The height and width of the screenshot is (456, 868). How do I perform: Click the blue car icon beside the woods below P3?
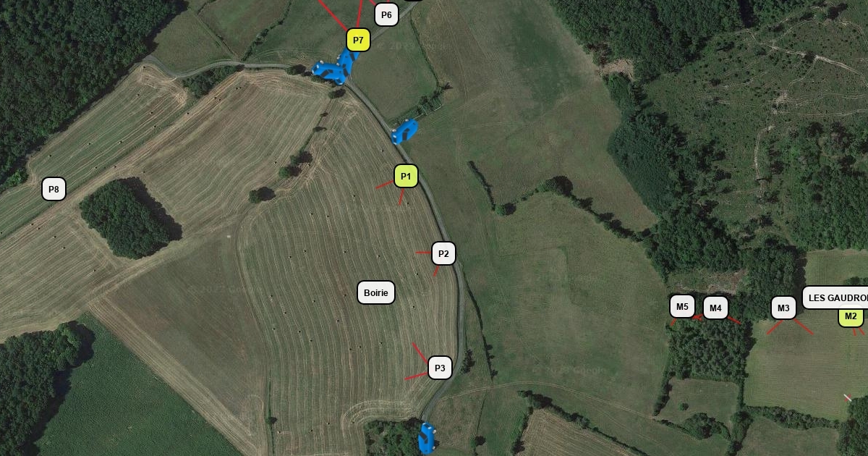point(427,438)
